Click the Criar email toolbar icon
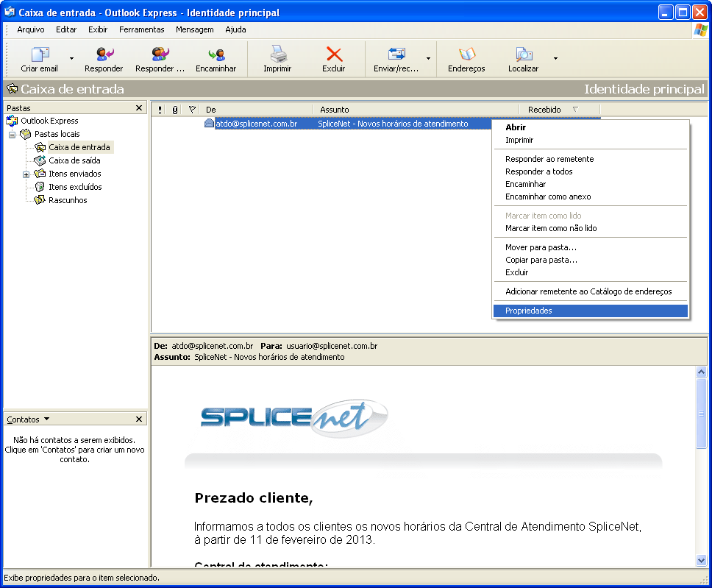The image size is (712, 588). click(x=40, y=54)
